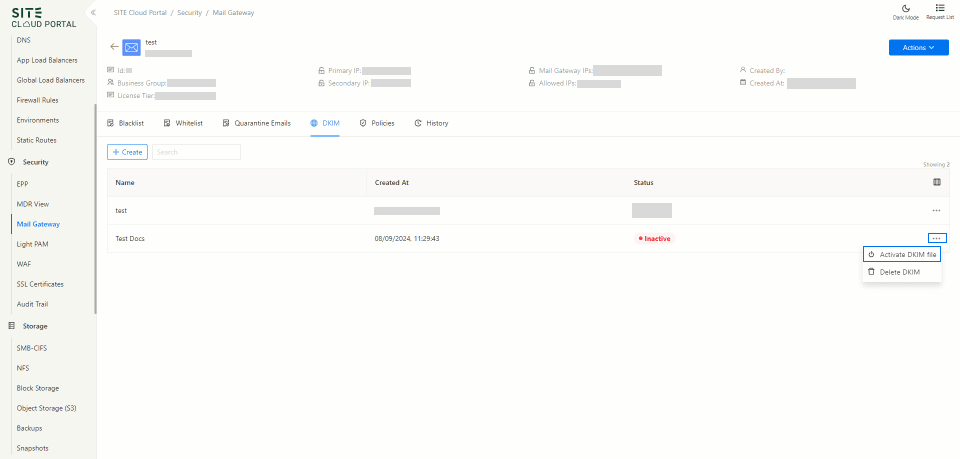
Task: Click the Storage section header
Action: coord(35,326)
